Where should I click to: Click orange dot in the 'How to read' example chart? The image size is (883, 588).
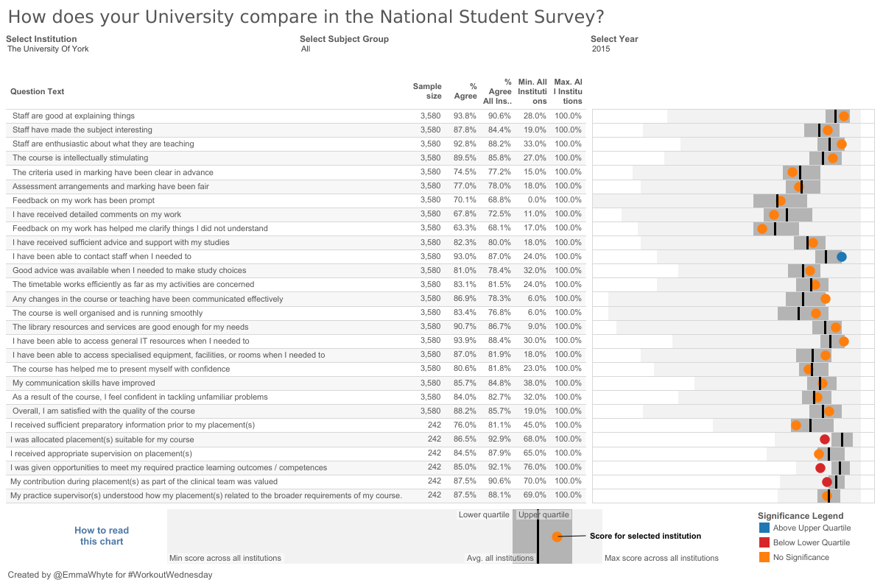point(557,536)
